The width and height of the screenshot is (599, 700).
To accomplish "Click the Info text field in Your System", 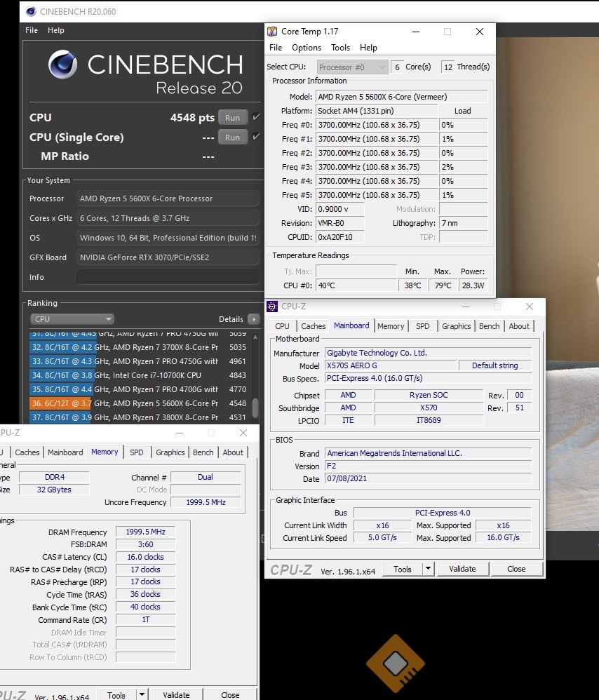I will tap(167, 277).
